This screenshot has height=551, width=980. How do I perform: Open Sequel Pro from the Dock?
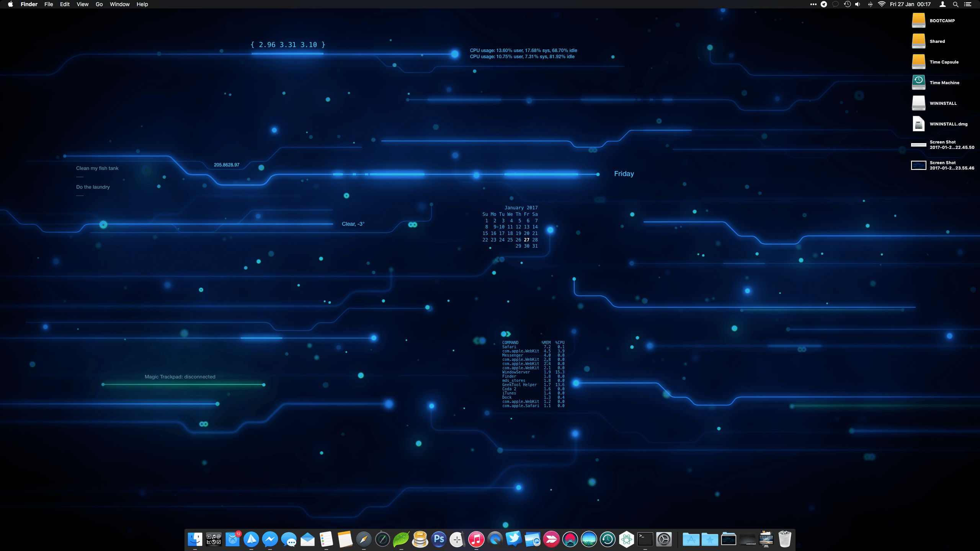(420, 540)
